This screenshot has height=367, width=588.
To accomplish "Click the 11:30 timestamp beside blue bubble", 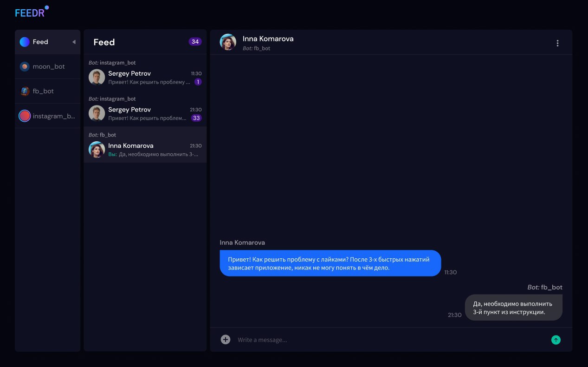I will point(451,272).
